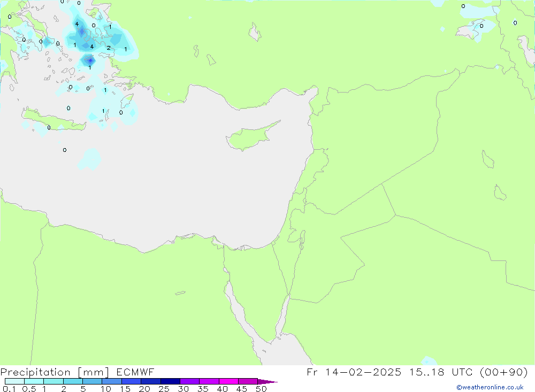This screenshot has height=392, width=535.
Task: Pick the 45–50 mm legend swatch
Action: (248, 381)
